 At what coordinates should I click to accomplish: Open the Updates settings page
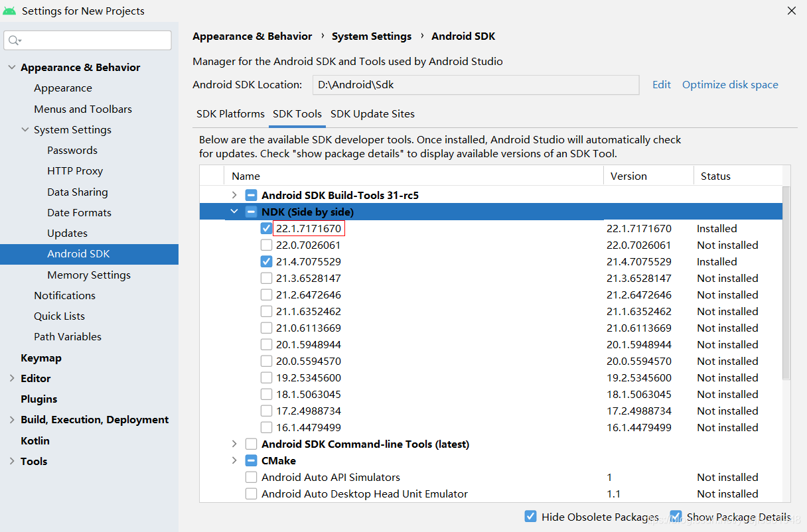coord(67,233)
